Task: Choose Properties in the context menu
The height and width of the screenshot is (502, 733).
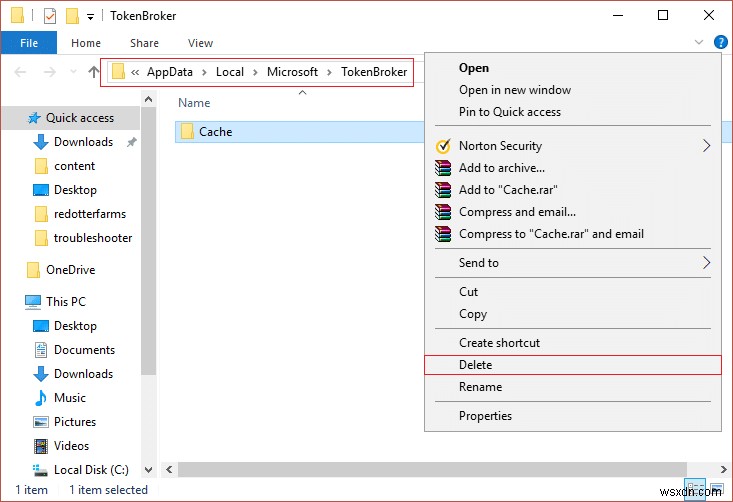Action: tap(573, 416)
